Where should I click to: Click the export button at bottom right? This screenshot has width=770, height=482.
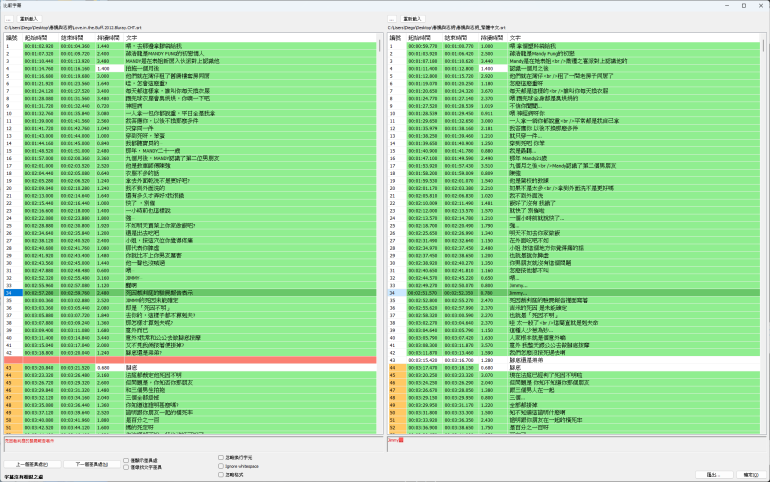(714, 475)
